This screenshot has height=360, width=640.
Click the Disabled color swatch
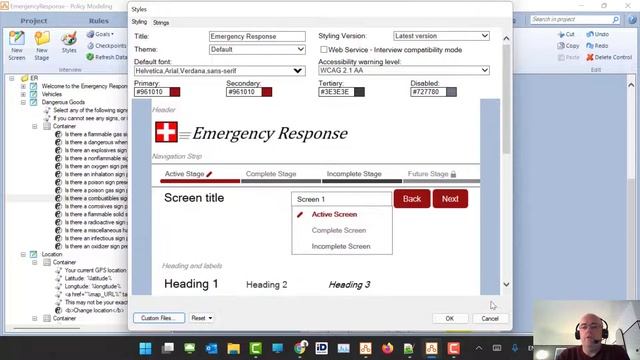coord(451,92)
